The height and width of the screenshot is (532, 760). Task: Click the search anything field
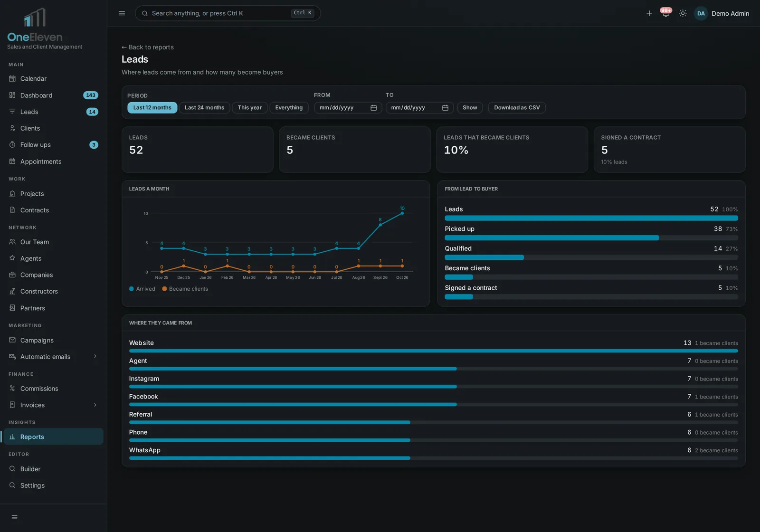pos(228,13)
